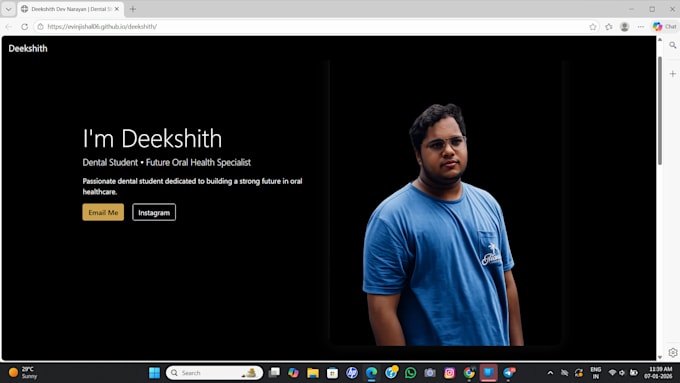Screen dimensions: 680x383
Task: Open the HP app in the taskbar
Action: 352,373
